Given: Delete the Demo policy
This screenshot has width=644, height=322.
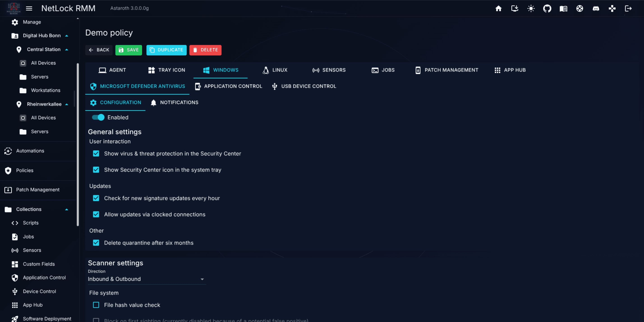Looking at the screenshot, I should tap(205, 50).
